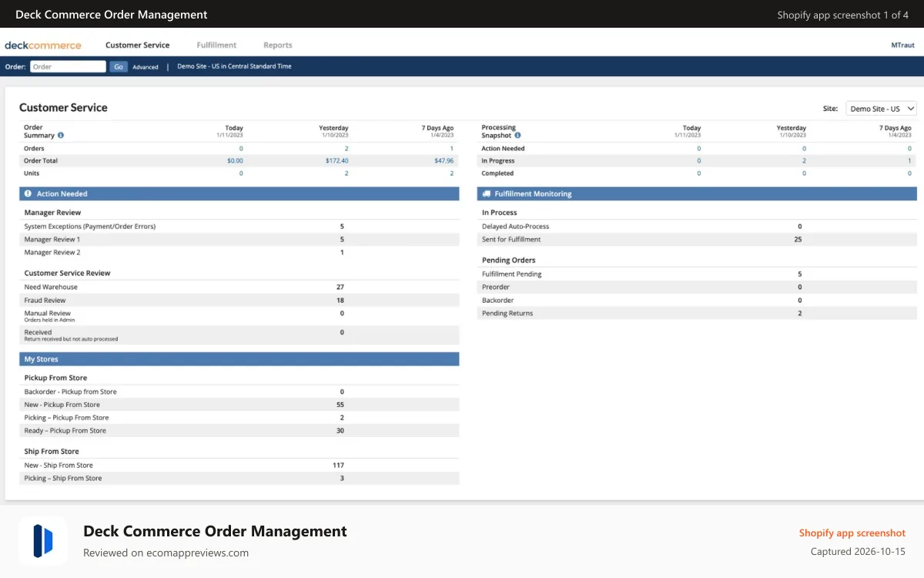The image size is (924, 578).
Task: Click the My Stores section header
Action: (x=239, y=359)
